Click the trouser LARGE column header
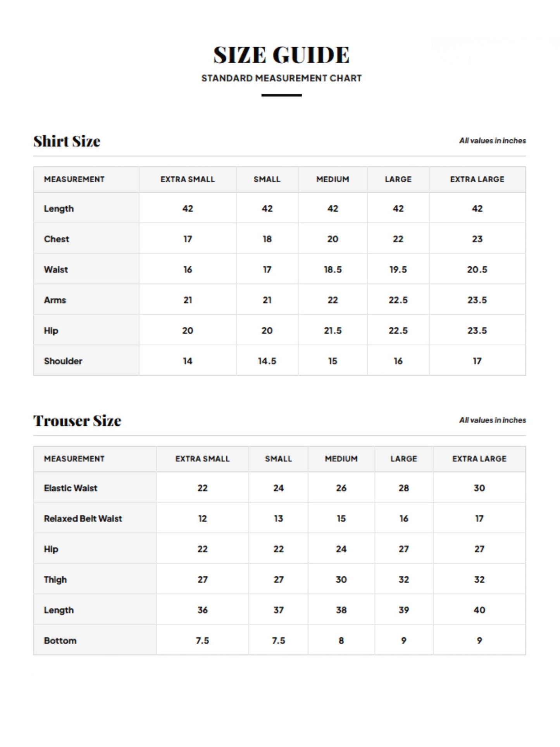Image resolution: width=560 pixels, height=747 pixels. click(403, 459)
